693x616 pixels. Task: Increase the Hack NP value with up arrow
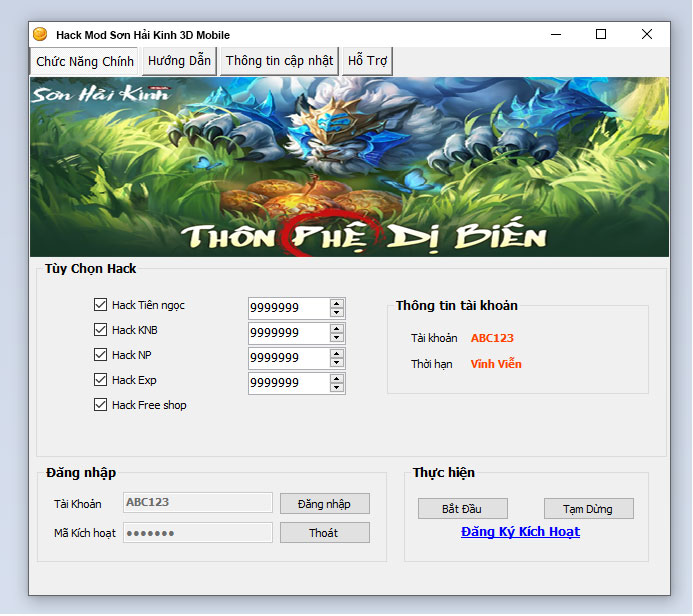(x=337, y=353)
